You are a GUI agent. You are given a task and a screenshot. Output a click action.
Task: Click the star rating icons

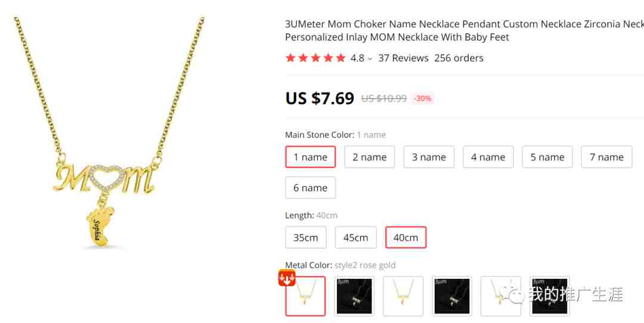pos(315,58)
